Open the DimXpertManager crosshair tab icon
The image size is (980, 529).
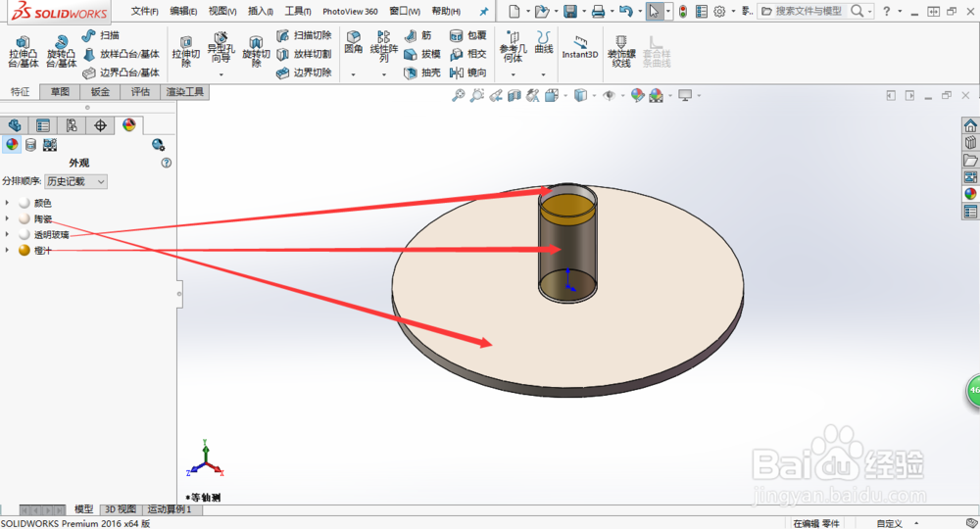click(x=100, y=125)
